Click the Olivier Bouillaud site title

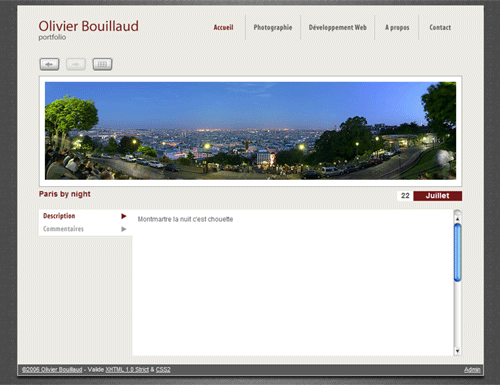(x=88, y=26)
